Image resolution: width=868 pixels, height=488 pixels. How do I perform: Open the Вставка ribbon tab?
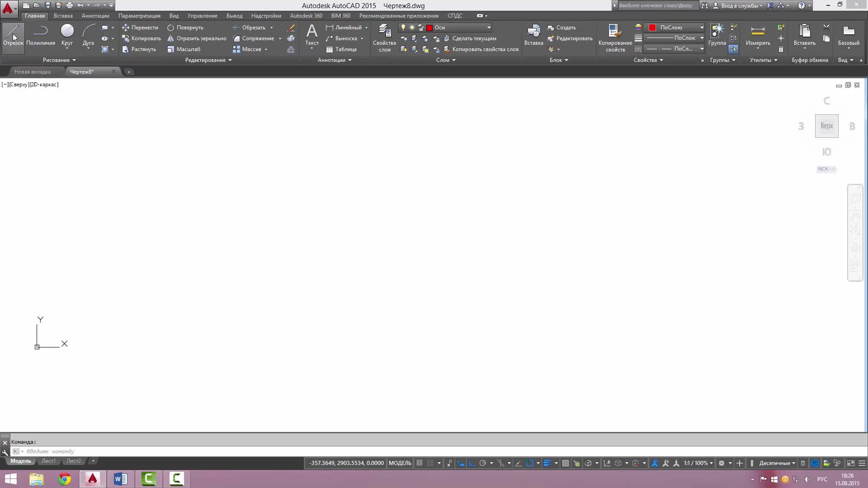click(63, 16)
